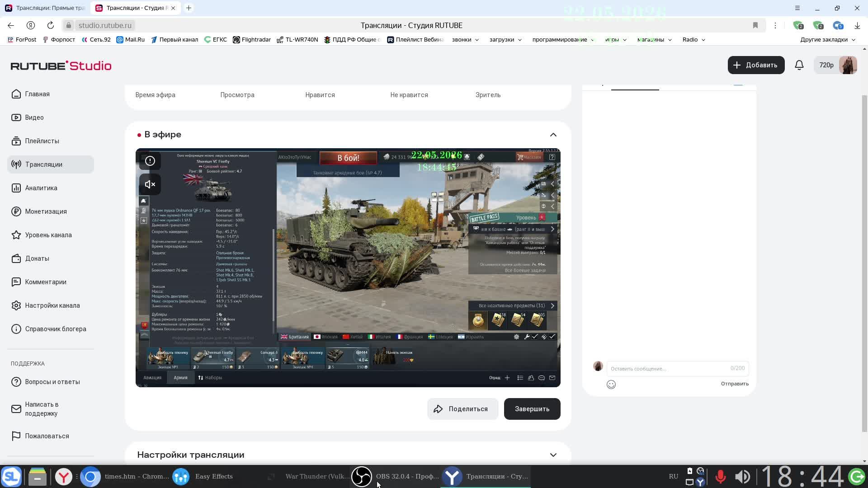The height and width of the screenshot is (488, 868).
Task: Open the notifications bell
Action: pyautogui.click(x=799, y=65)
